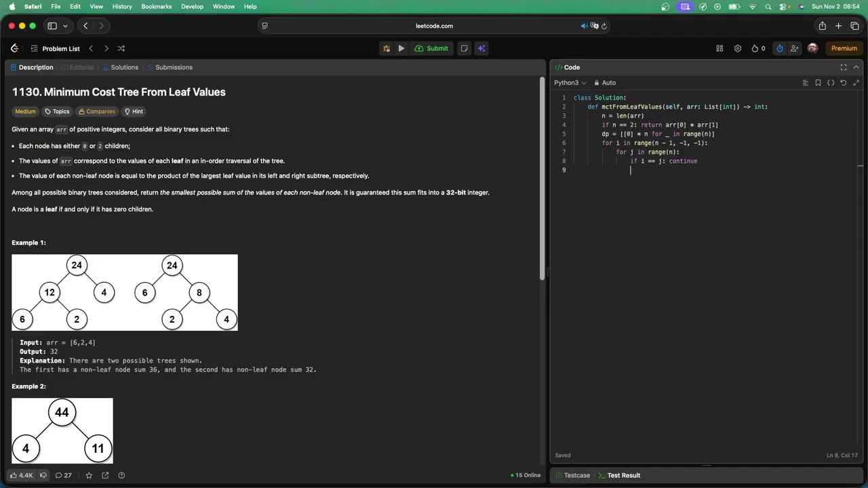Click the share external link icon
868x488 pixels.
105,475
